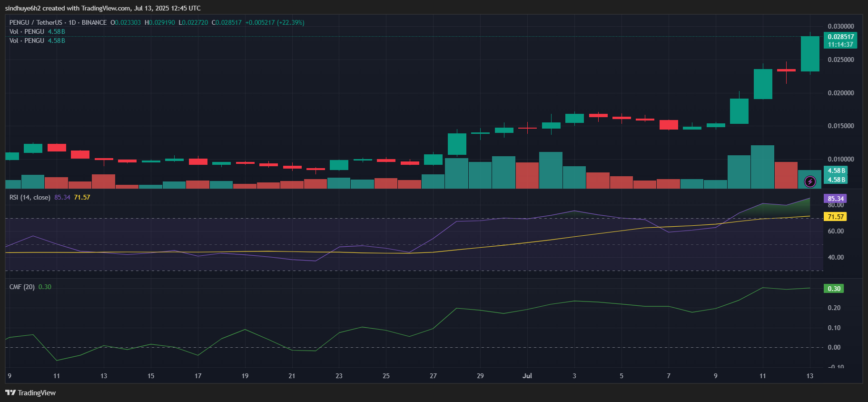Image resolution: width=868 pixels, height=402 pixels.
Task: Click the green CMF value tag 0.30
Action: [x=834, y=289]
